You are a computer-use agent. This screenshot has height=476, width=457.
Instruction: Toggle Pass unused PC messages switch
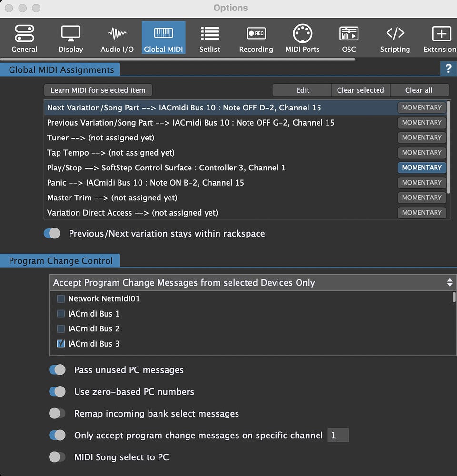tap(58, 370)
